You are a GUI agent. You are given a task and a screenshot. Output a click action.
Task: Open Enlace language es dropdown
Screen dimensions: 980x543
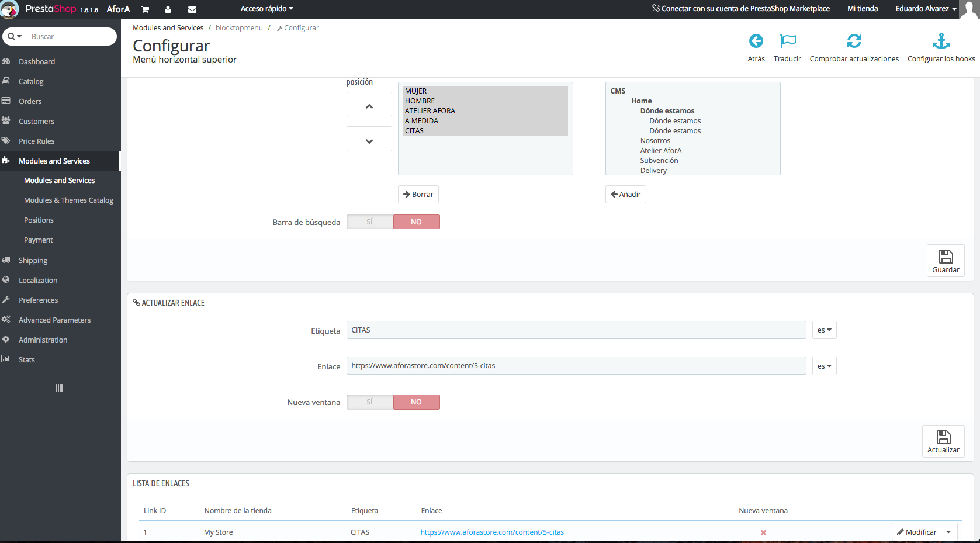(824, 366)
